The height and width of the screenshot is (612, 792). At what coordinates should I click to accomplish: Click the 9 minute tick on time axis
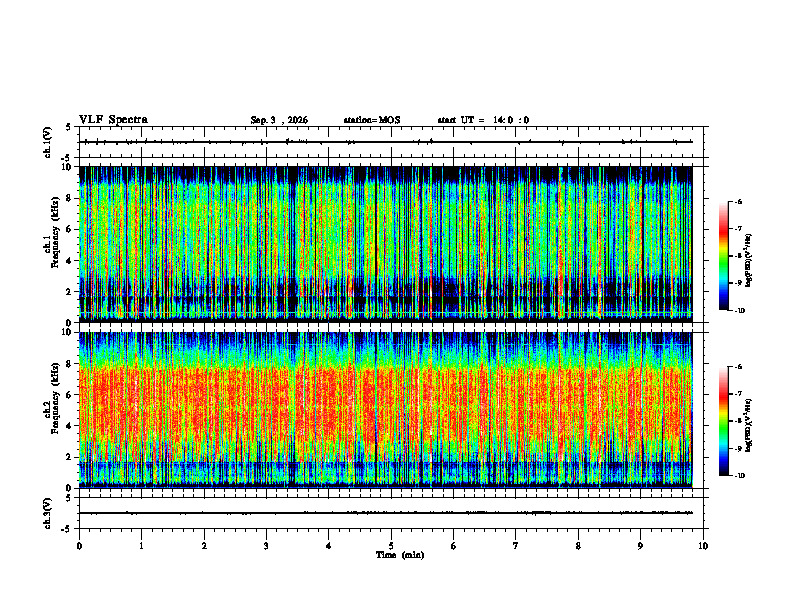pos(640,546)
